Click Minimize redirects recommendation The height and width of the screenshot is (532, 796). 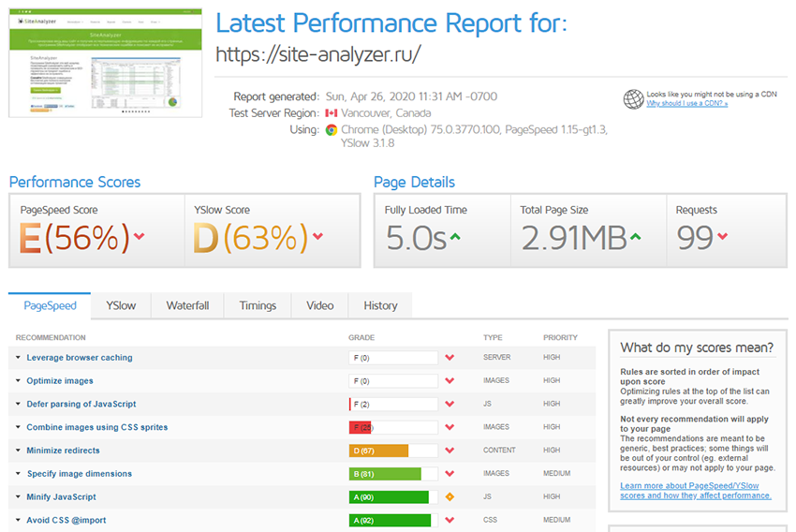pos(63,451)
